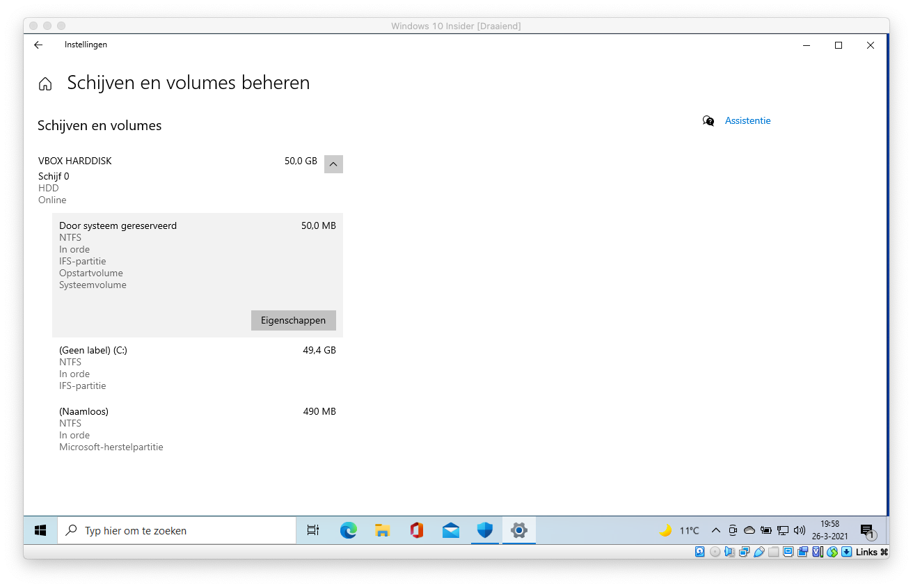This screenshot has height=588, width=913.
Task: Open the Assistentie help link
Action: click(747, 120)
